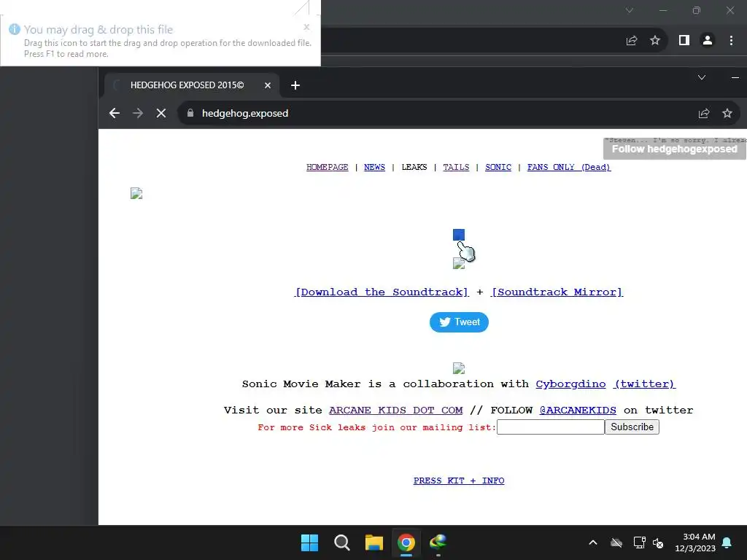Open profile avatar in back Chrome window
747x560 pixels.
(x=708, y=41)
